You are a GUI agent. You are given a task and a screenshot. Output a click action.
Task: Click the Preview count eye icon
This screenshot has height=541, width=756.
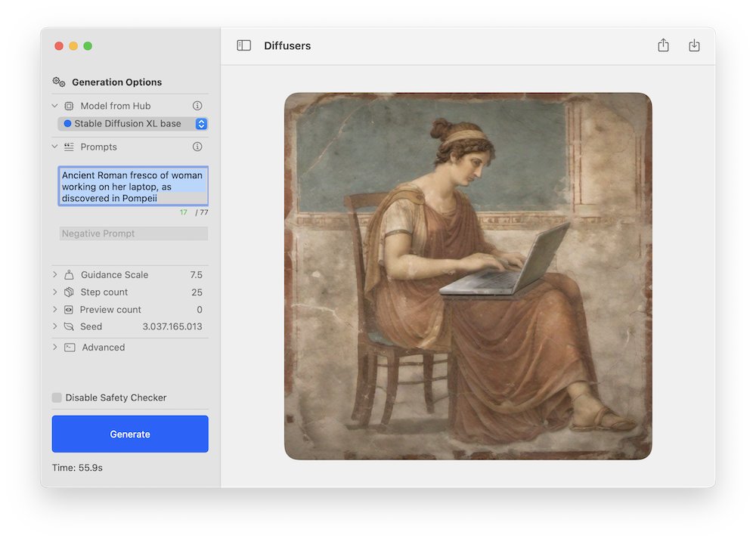69,309
